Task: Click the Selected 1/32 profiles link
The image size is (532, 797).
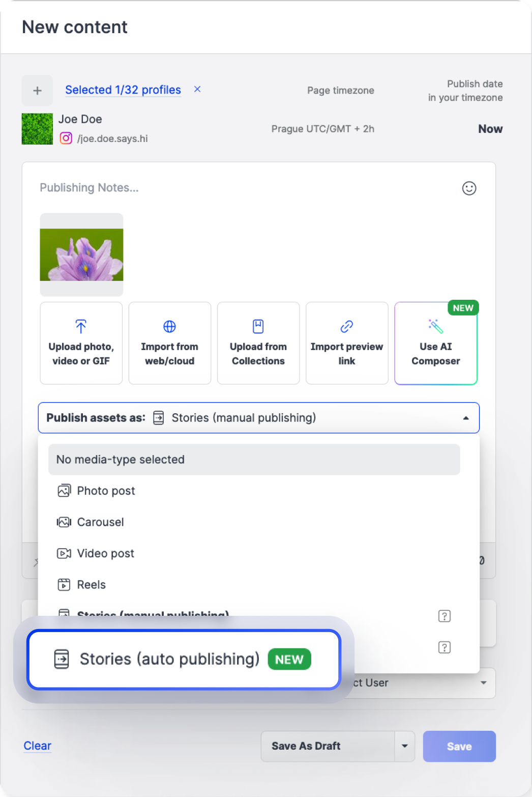Action: (x=123, y=90)
